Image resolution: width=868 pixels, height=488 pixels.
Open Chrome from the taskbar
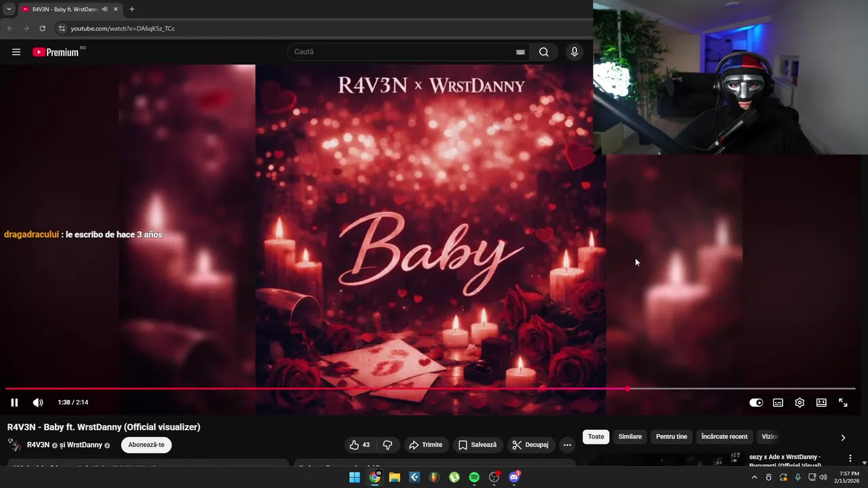coord(374,477)
